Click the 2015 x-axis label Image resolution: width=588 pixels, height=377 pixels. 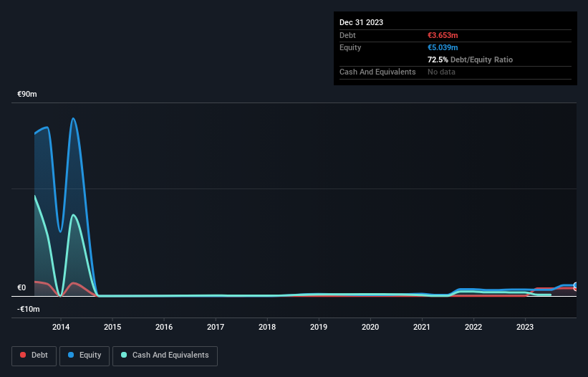112,327
